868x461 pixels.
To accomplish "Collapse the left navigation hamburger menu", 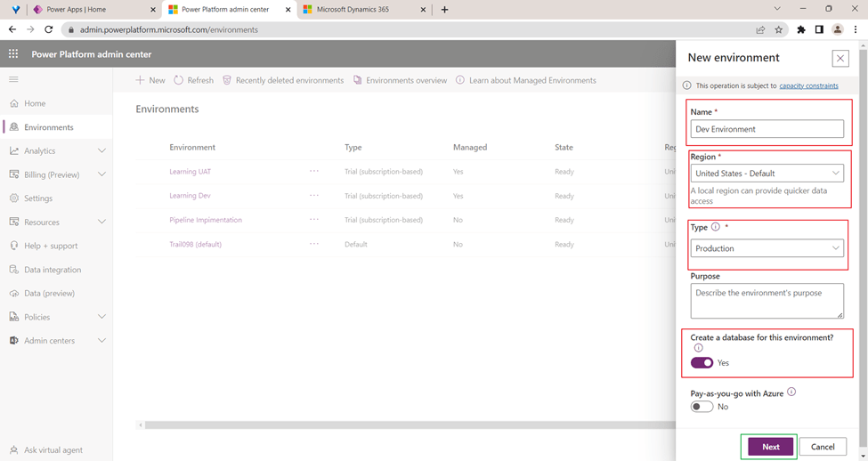I will pyautogui.click(x=13, y=80).
